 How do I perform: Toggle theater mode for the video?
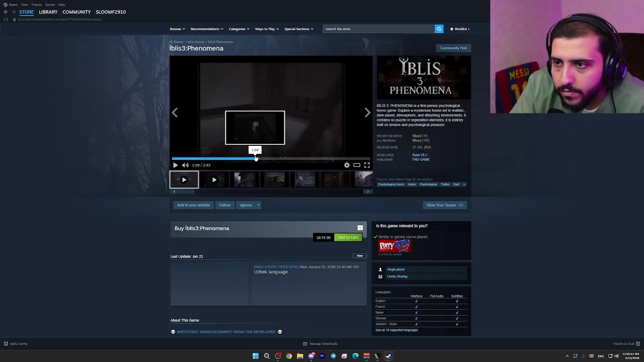(x=357, y=165)
